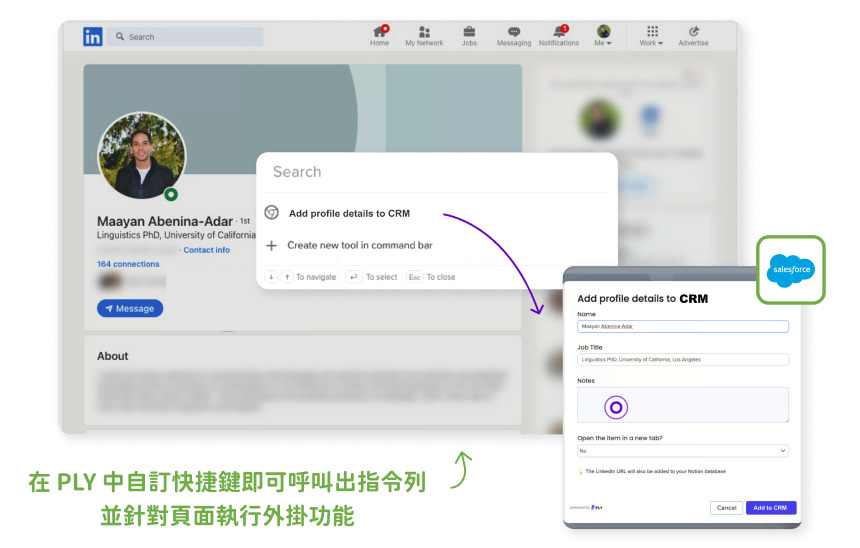View the 164 connections link
This screenshot has height=548, width=860.
128,264
